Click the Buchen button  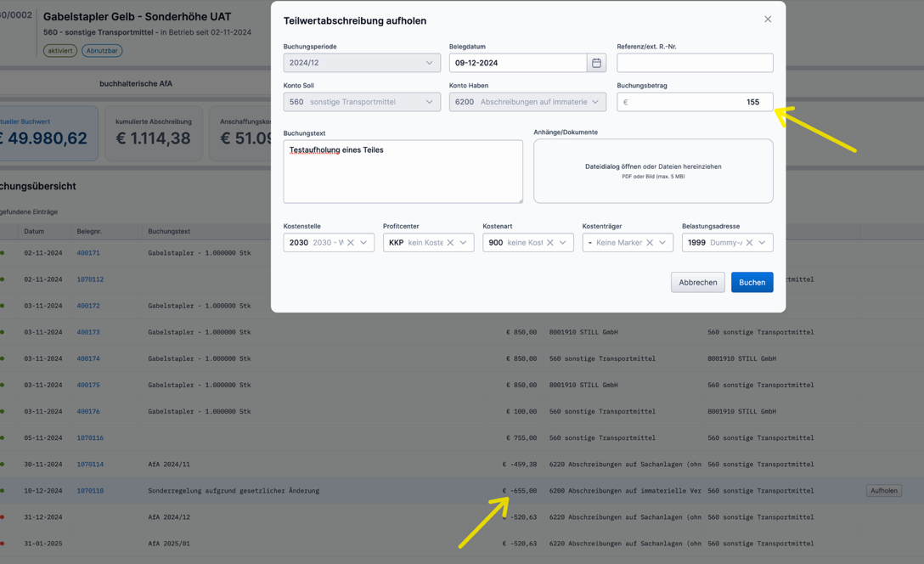tap(752, 282)
